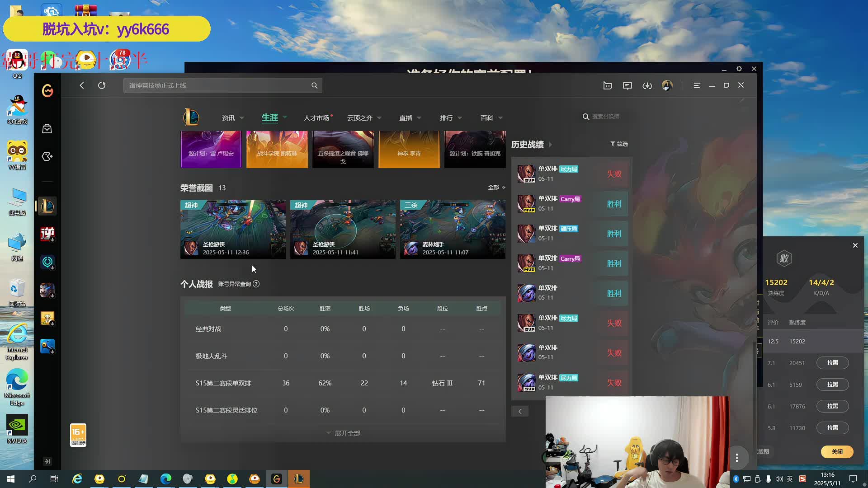Open the WeGame taskbar icon
This screenshot has height=488, width=868.
[277, 479]
